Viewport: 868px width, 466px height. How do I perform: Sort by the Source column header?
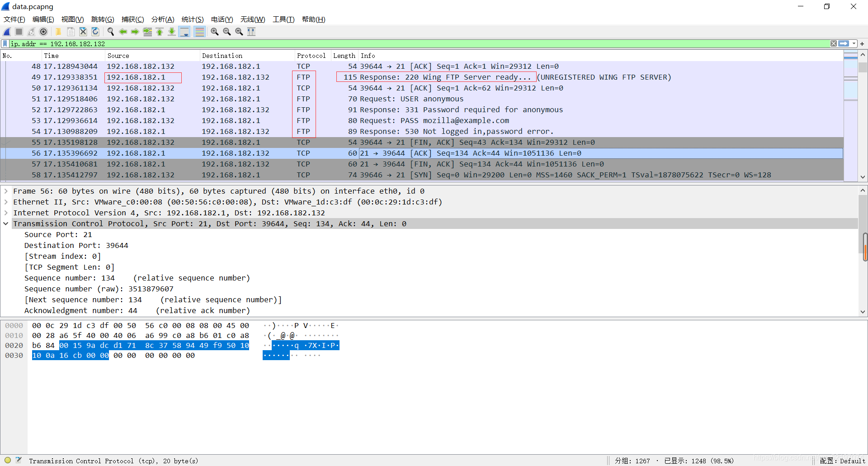pyautogui.click(x=152, y=56)
